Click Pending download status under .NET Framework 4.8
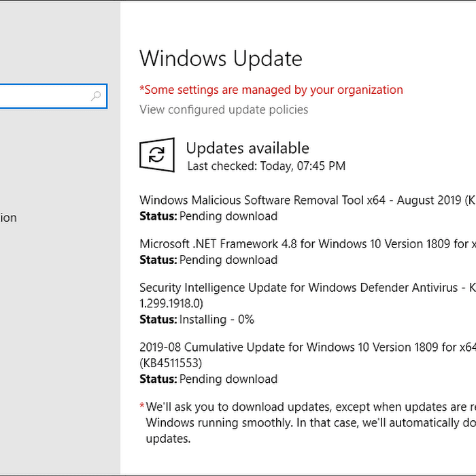 [x=228, y=260]
